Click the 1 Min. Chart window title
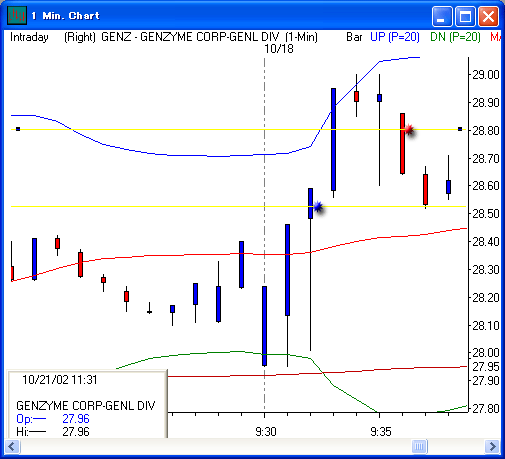 pyautogui.click(x=65, y=16)
